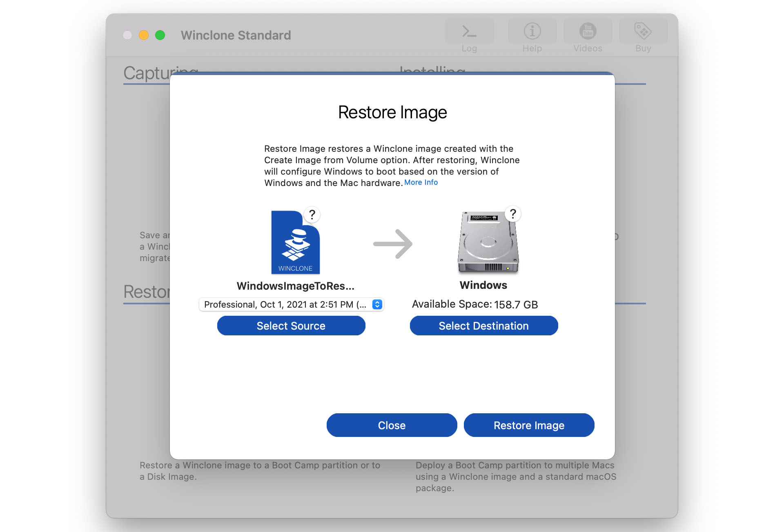This screenshot has height=532, width=784.
Task: Select the destination Windows partition
Action: coord(483,326)
